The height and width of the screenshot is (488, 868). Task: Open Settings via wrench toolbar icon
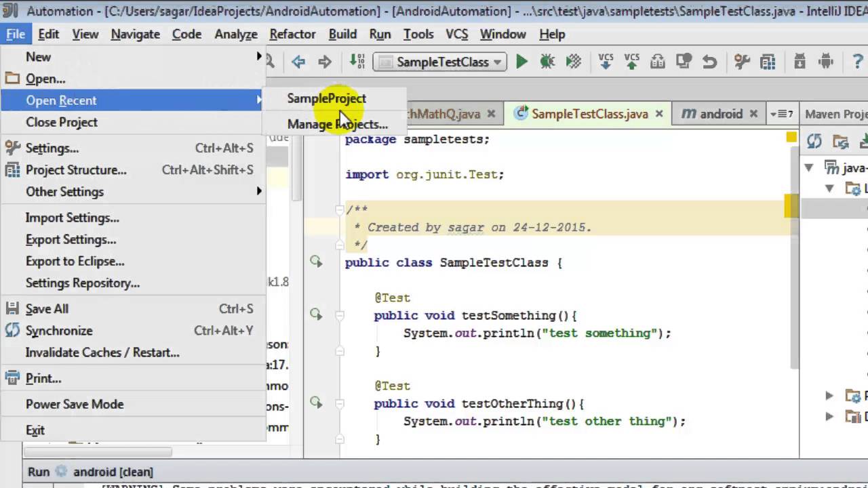pyautogui.click(x=742, y=62)
